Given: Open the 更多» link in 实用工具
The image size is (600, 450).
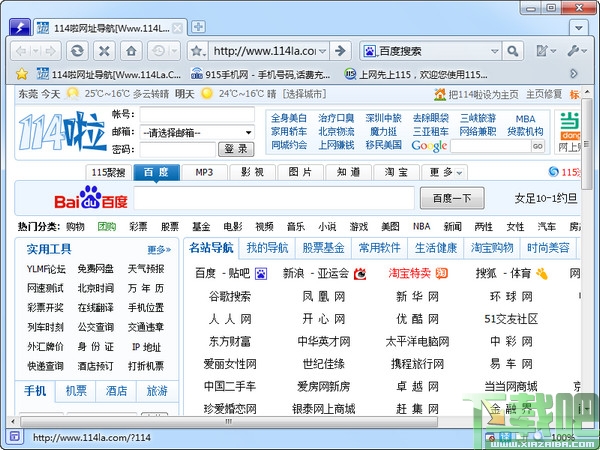Looking at the screenshot, I should coord(159,250).
